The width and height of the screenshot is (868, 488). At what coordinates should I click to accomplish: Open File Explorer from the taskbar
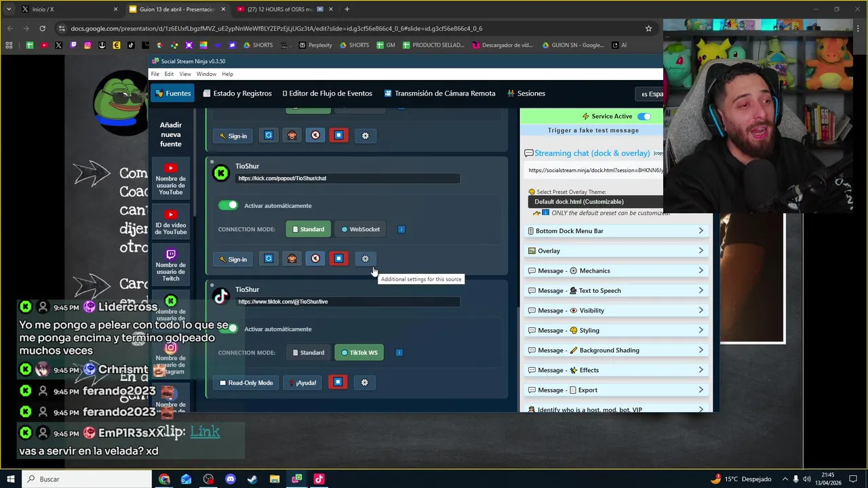(x=275, y=479)
